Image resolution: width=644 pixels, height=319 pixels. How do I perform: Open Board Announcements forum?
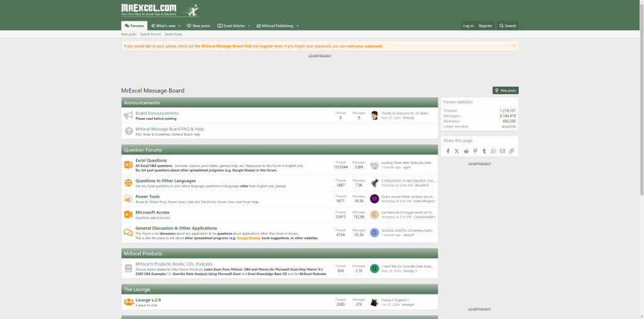click(157, 113)
